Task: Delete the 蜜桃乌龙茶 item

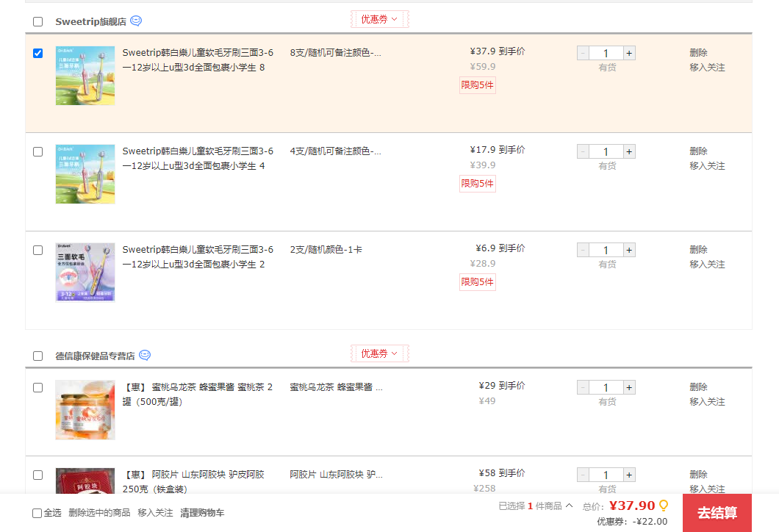Action: (698, 387)
